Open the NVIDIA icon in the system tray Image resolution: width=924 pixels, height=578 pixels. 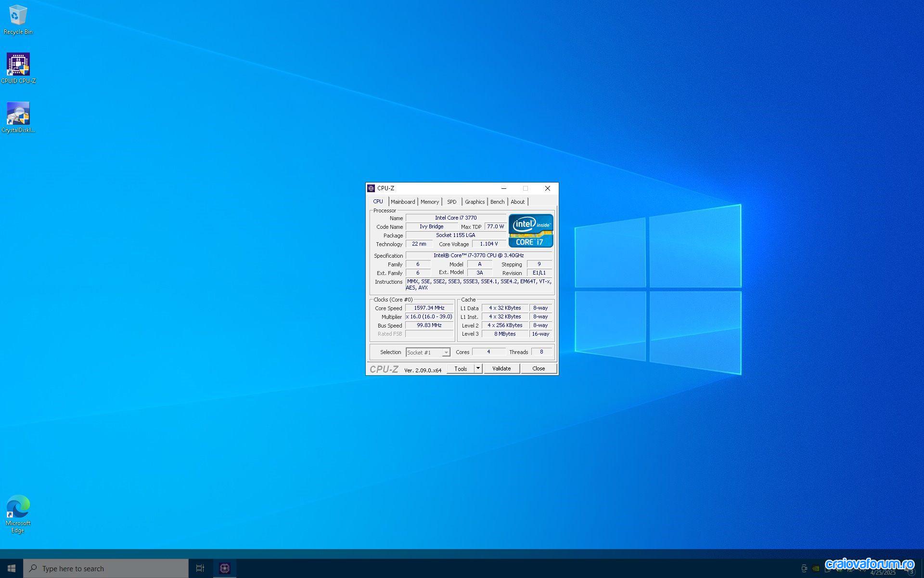tap(816, 568)
